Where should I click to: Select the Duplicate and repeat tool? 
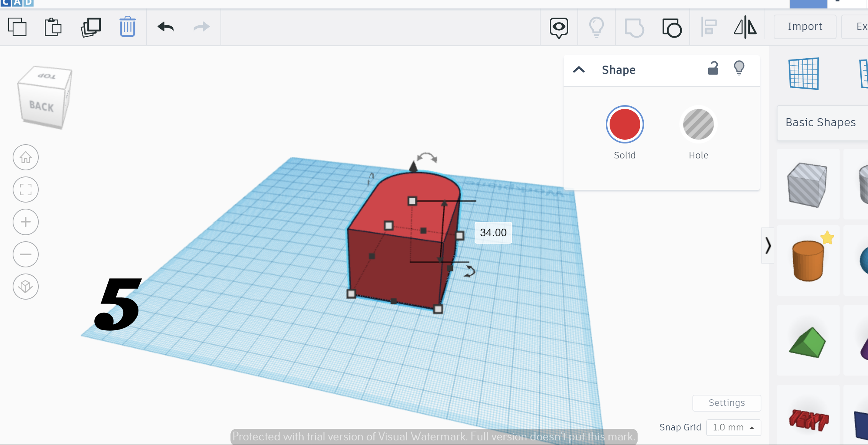coord(90,27)
